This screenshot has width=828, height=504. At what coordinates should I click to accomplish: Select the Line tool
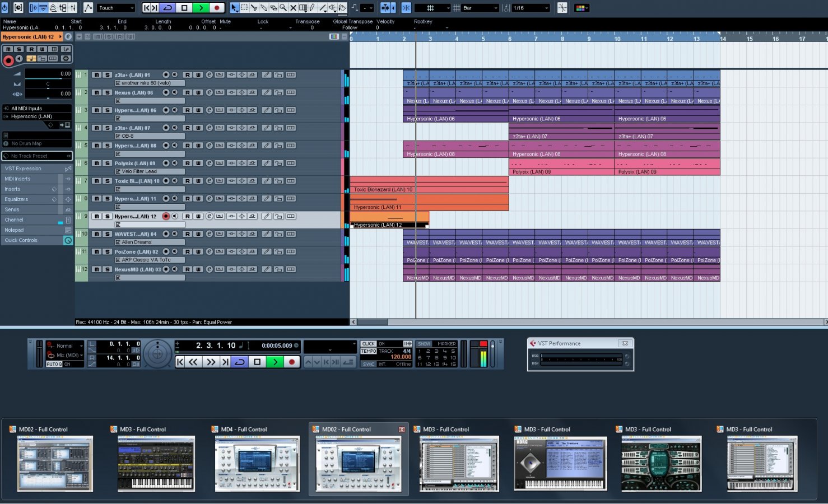(323, 8)
